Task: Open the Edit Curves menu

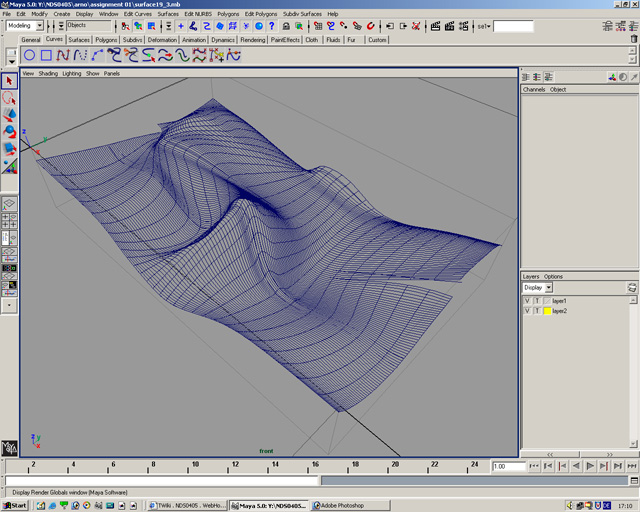Action: [x=138, y=13]
